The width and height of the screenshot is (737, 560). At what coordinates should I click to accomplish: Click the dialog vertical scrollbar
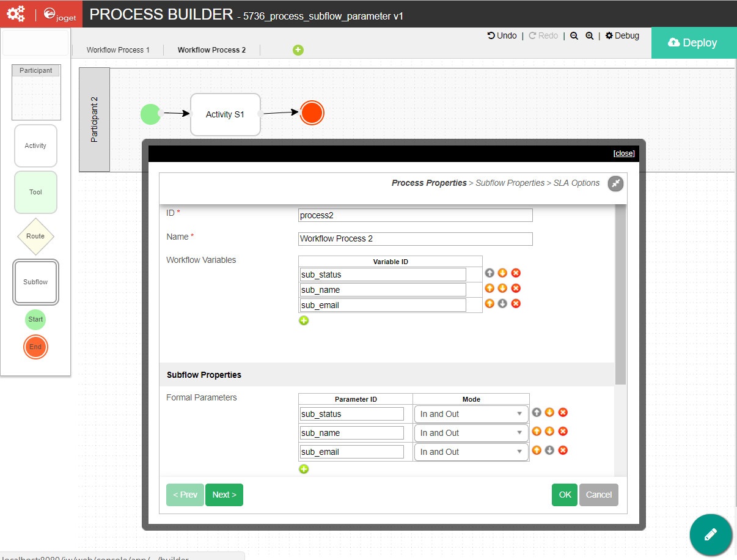point(620,293)
